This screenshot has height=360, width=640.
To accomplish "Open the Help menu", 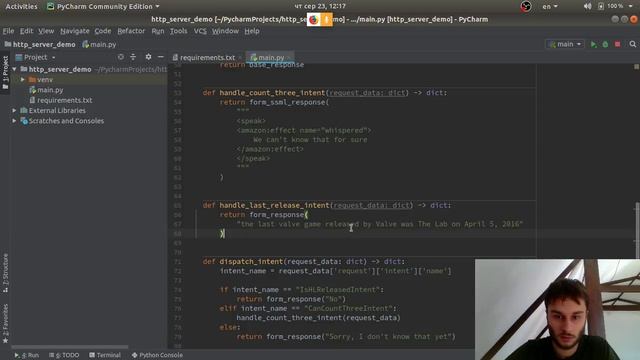I will click(x=252, y=31).
